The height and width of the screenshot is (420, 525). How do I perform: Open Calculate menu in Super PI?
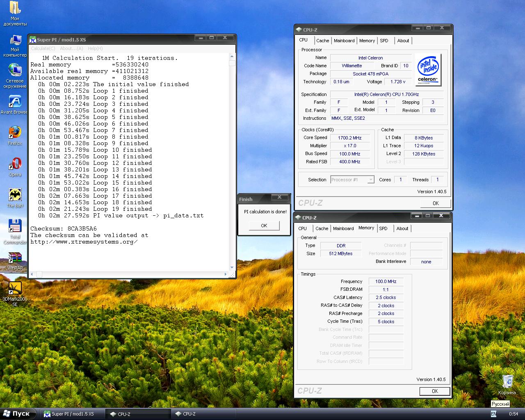click(43, 48)
